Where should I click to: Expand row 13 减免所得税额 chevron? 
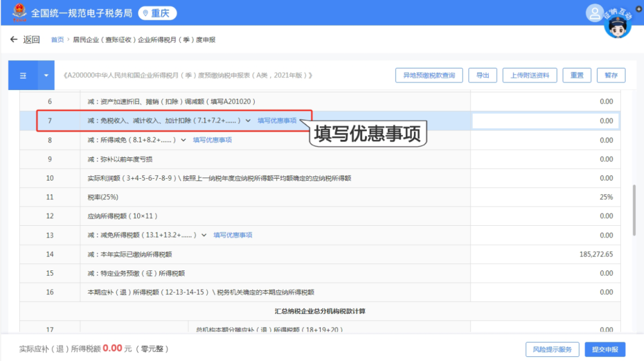204,235
